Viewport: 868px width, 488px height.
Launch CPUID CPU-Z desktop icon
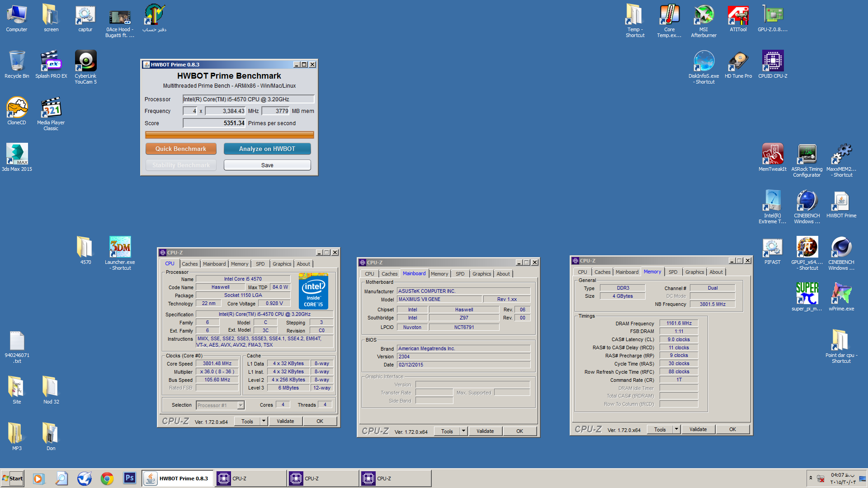pos(773,65)
